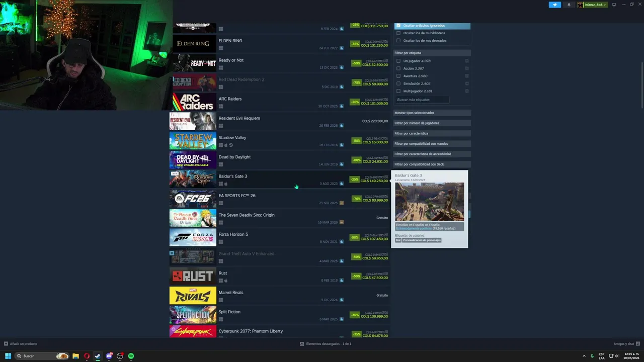This screenshot has height=362, width=644.
Task: Collapse the Filtrar por etiqueta section
Action: coord(432,53)
